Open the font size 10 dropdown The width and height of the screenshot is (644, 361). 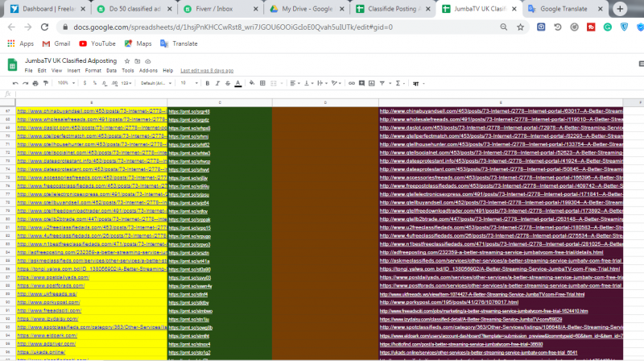click(x=189, y=84)
